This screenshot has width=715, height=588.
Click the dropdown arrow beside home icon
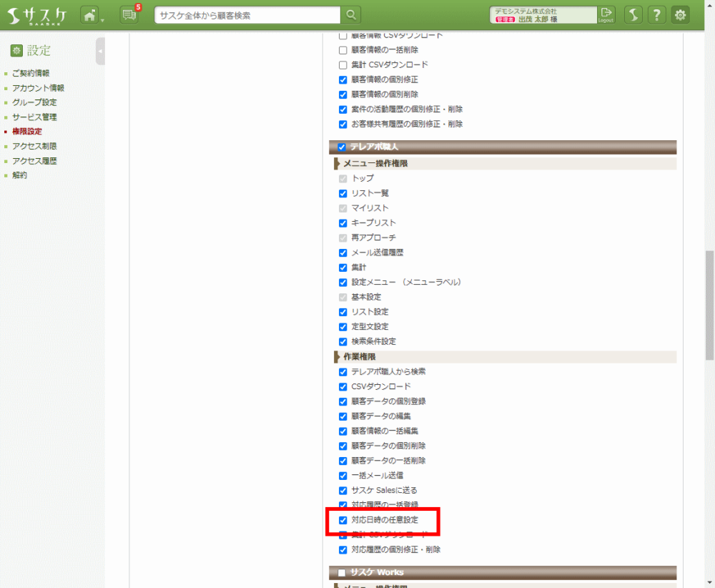(102, 20)
